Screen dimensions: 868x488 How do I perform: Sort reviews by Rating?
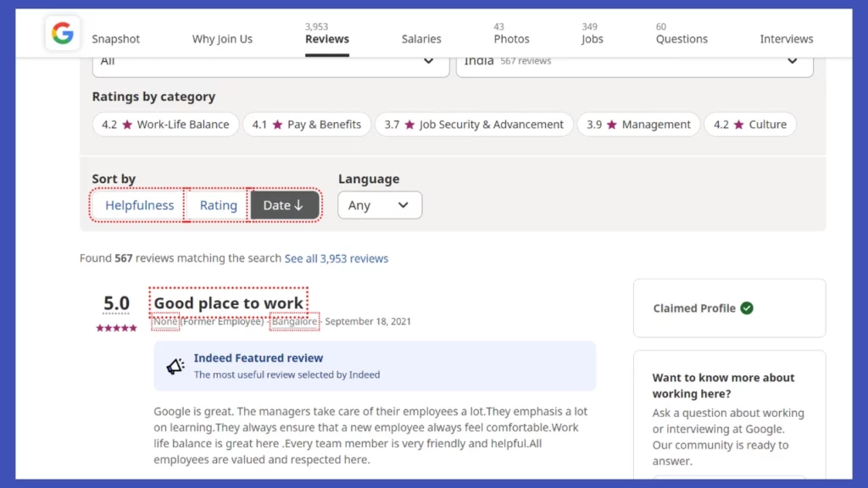coord(218,205)
